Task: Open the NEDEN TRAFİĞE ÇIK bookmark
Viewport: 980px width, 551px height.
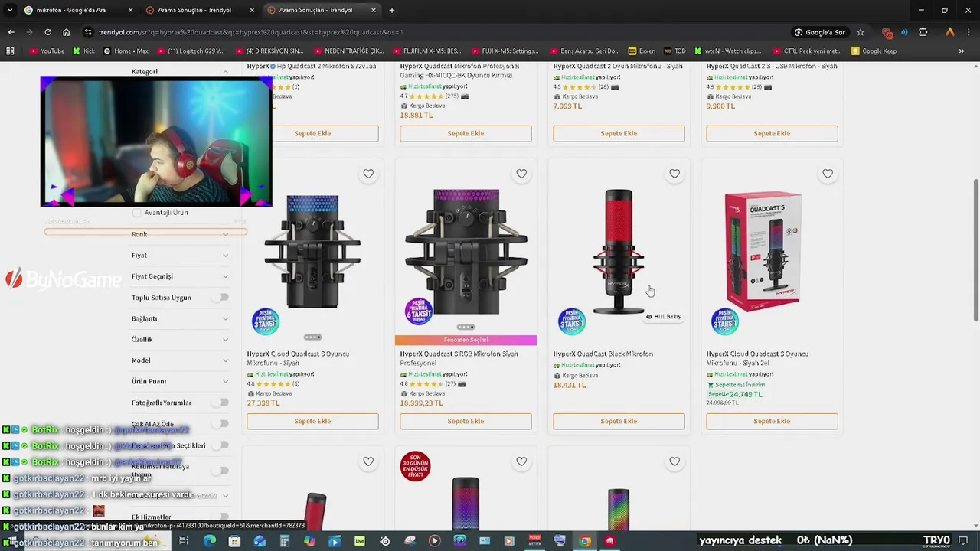Action: coord(348,51)
